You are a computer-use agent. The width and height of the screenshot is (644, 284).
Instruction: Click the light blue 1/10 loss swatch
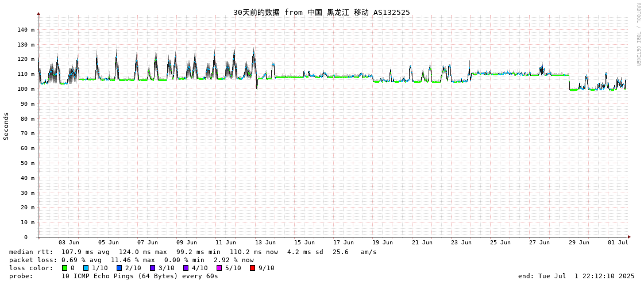coord(86,268)
